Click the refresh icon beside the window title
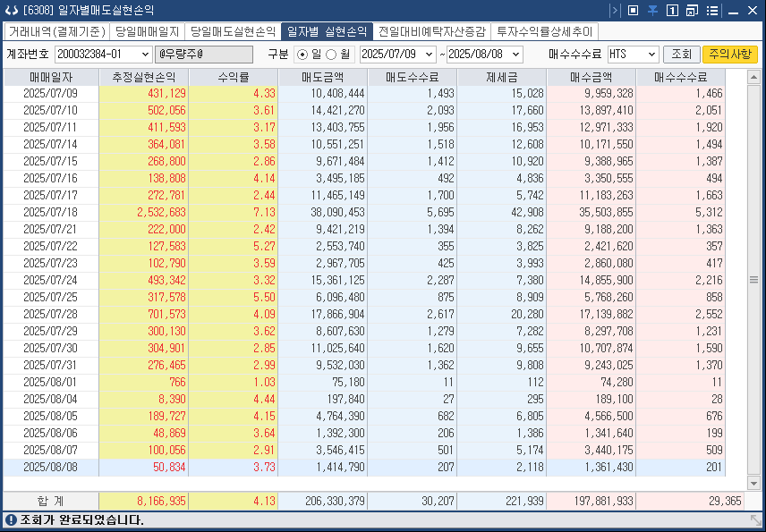The image size is (766, 532). pyautogui.click(x=13, y=10)
